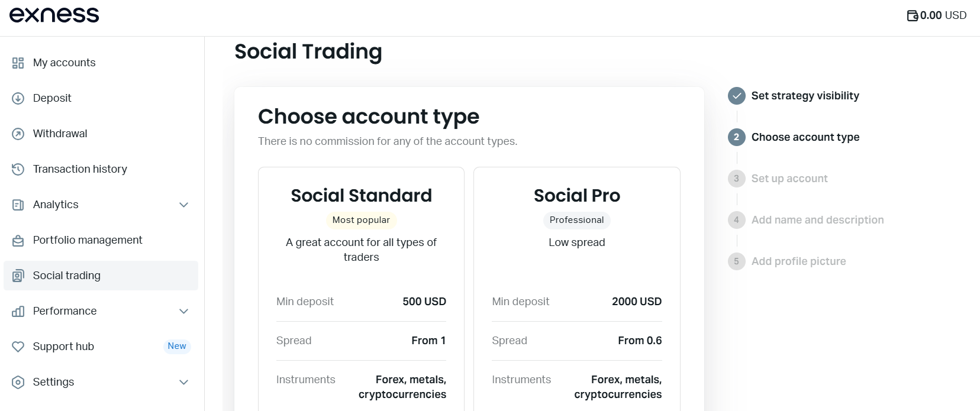980x411 pixels.
Task: Click the Withdrawal arrow icon
Action: click(18, 134)
